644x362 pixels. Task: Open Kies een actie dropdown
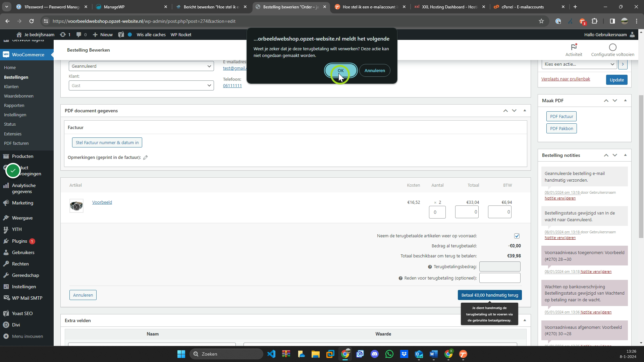point(579,64)
